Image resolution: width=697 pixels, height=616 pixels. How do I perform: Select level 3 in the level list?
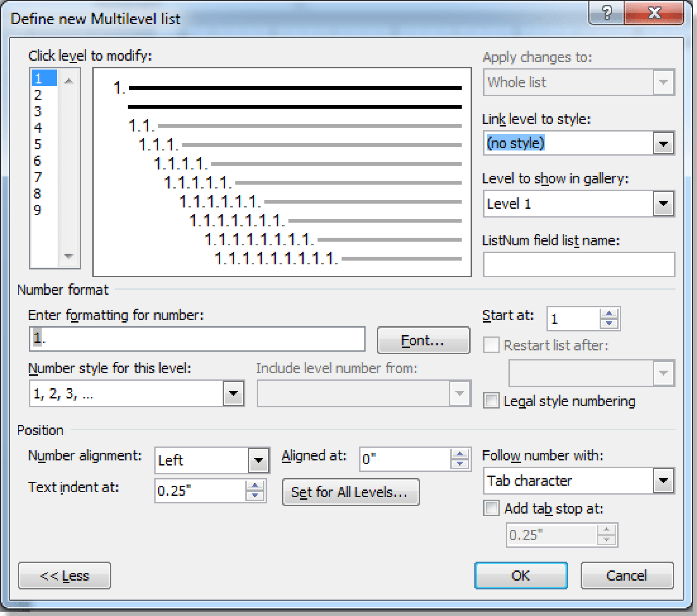click(38, 112)
